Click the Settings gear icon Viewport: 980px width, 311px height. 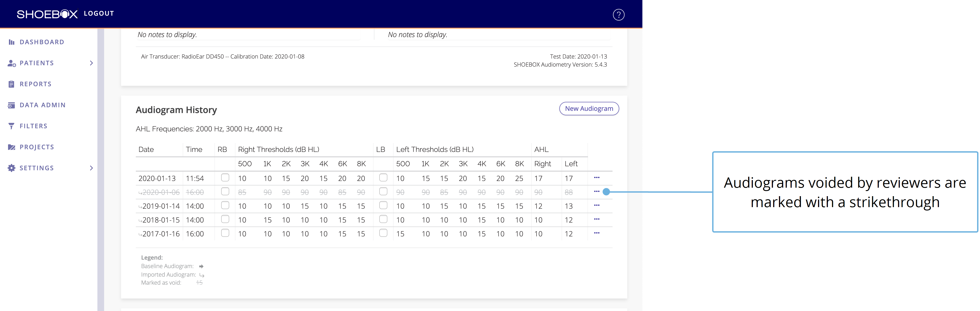(11, 168)
